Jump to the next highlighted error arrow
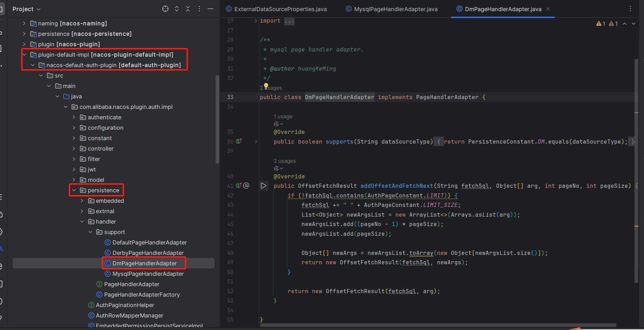 [x=634, y=24]
